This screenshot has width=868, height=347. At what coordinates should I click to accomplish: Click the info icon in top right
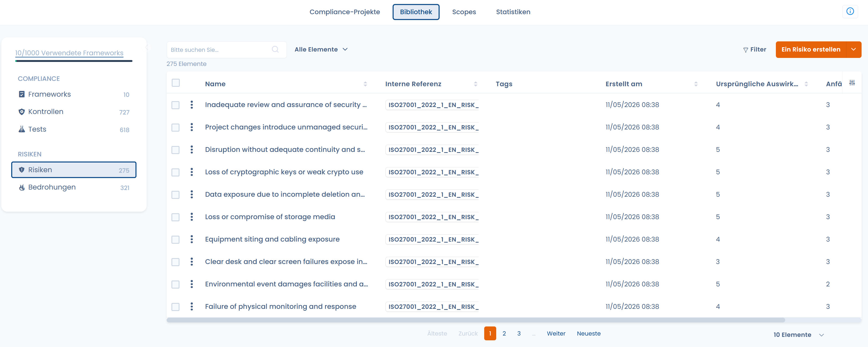850,11
